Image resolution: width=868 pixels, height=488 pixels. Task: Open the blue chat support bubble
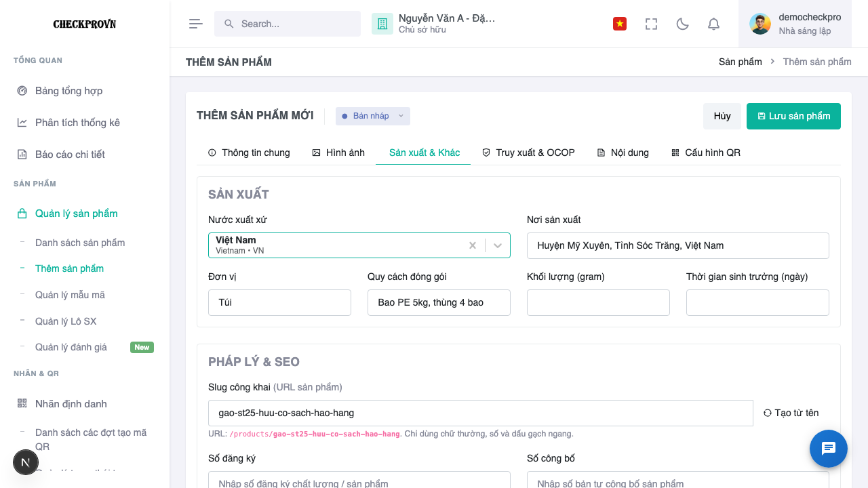829,449
